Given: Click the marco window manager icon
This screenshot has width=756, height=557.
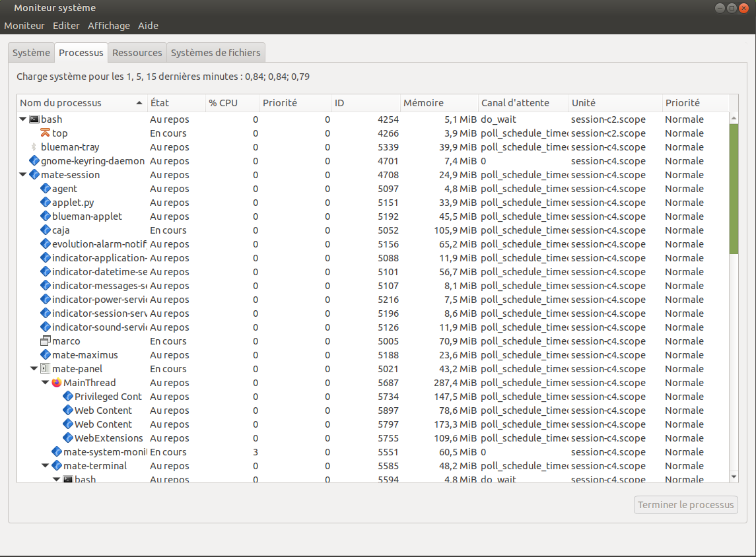Looking at the screenshot, I should [x=45, y=341].
